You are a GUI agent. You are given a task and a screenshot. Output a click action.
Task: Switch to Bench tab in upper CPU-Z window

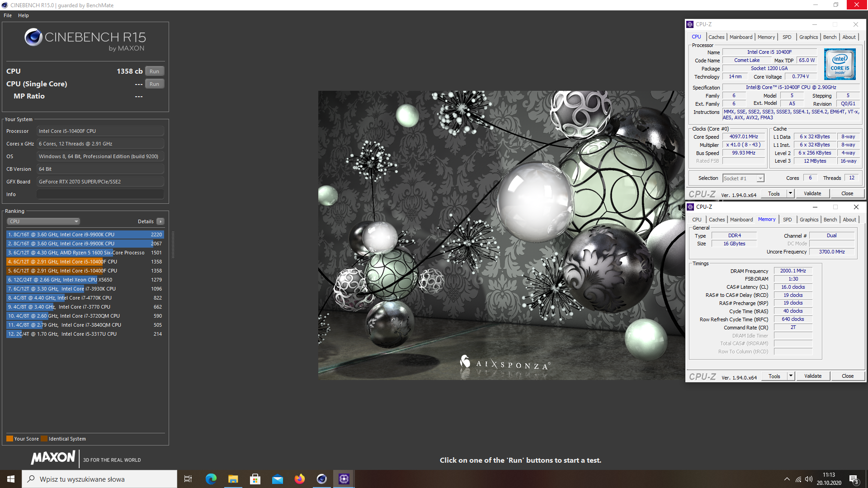tap(830, 37)
